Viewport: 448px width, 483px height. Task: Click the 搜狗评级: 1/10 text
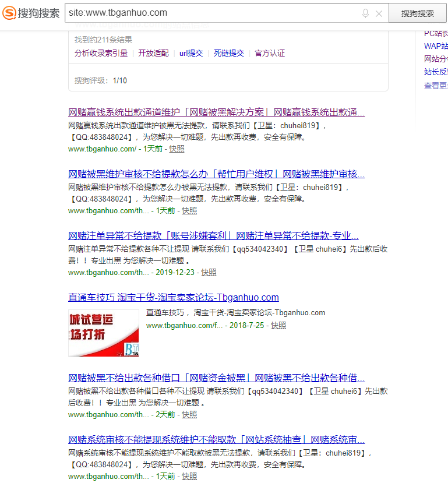(101, 81)
